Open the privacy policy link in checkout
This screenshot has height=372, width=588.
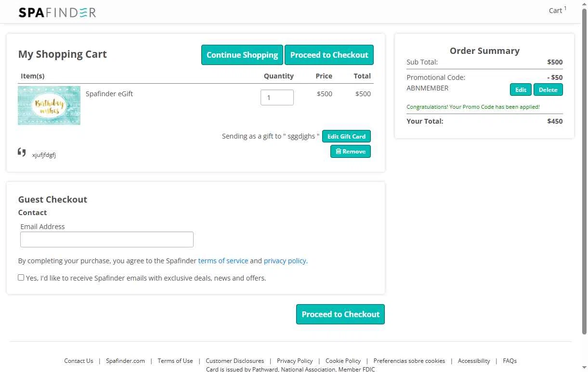[x=285, y=261]
